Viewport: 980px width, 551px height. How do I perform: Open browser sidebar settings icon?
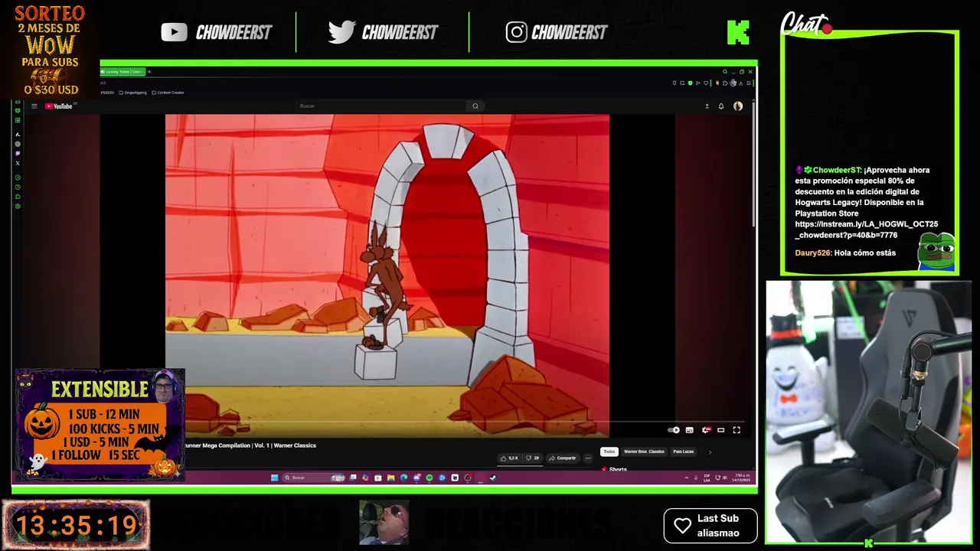18,206
